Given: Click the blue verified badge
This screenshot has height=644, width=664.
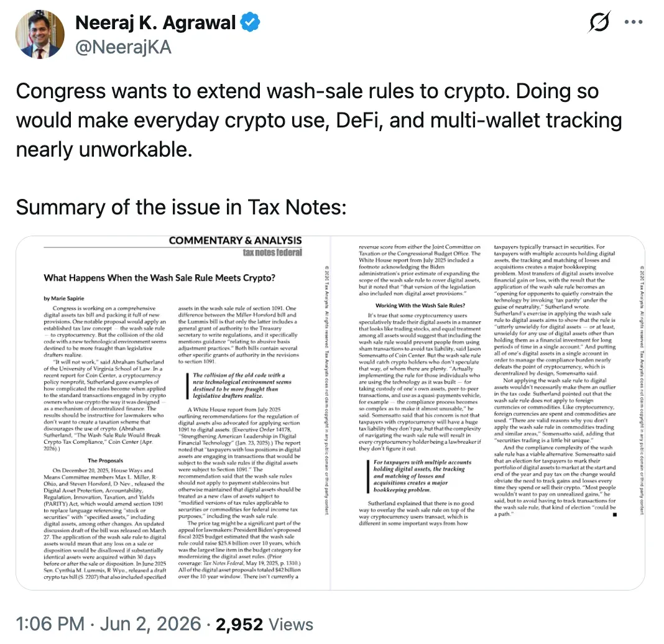Looking at the screenshot, I should click(251, 22).
